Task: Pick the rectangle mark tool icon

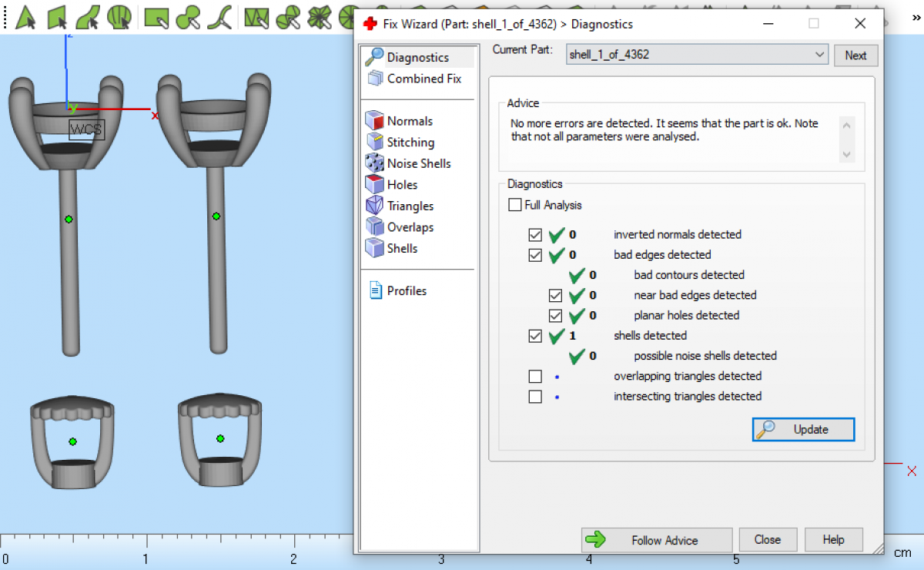Action: coord(156,16)
